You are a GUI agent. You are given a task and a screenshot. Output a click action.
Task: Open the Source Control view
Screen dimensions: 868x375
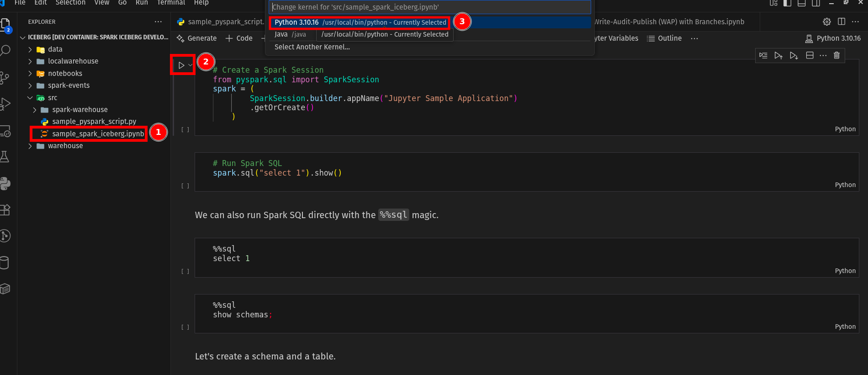pos(5,77)
